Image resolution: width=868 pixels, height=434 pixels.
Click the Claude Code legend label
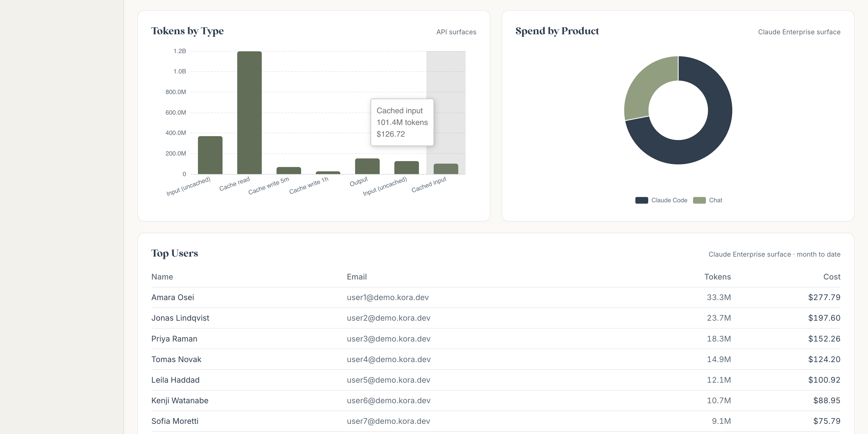(669, 200)
